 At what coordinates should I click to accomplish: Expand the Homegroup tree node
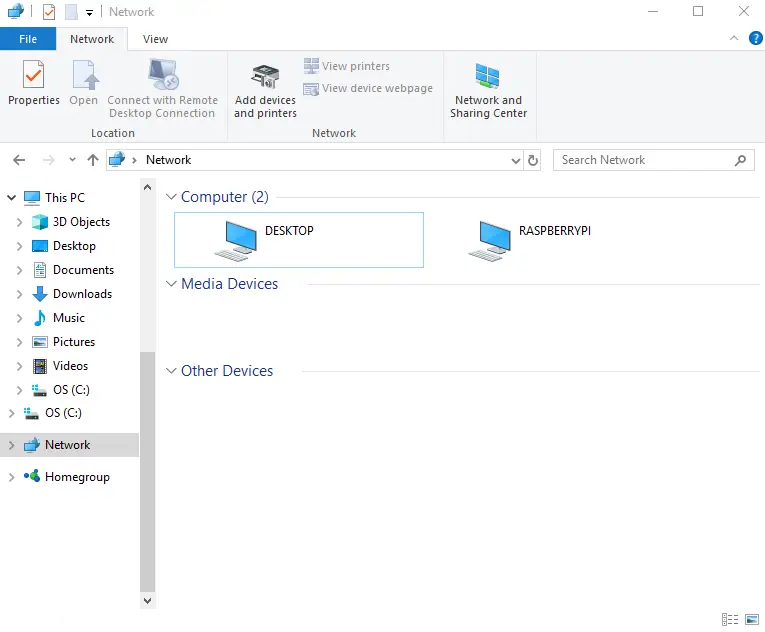12,477
